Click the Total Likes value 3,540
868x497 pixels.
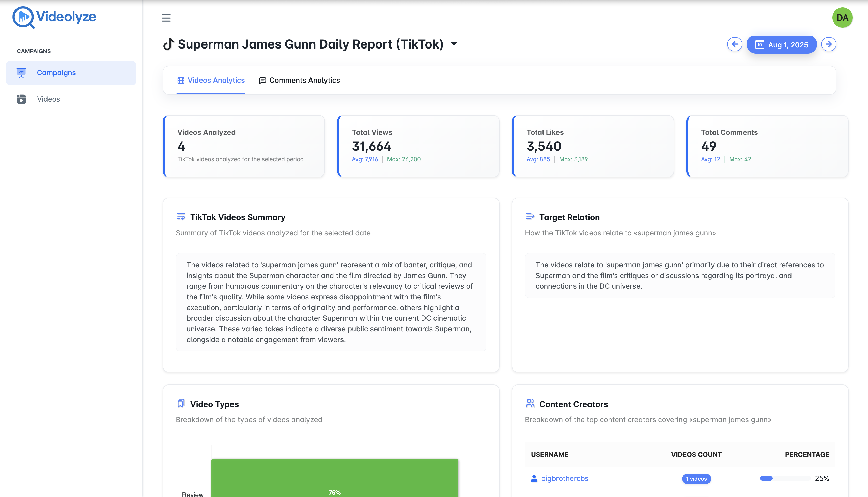click(544, 147)
